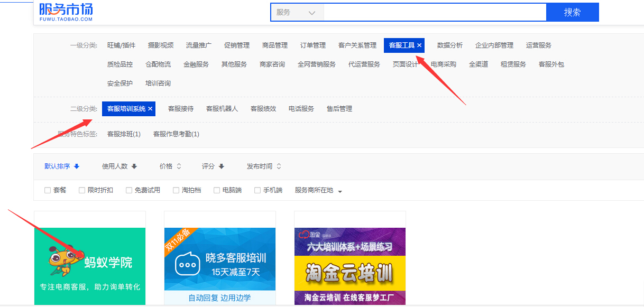Click the 服务市场 logo
This screenshot has height=307, width=644.
(x=66, y=11)
